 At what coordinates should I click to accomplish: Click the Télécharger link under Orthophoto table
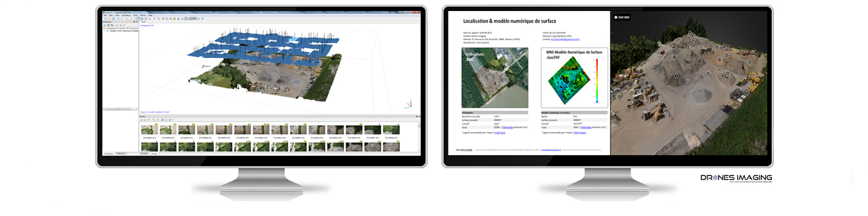coord(508,127)
